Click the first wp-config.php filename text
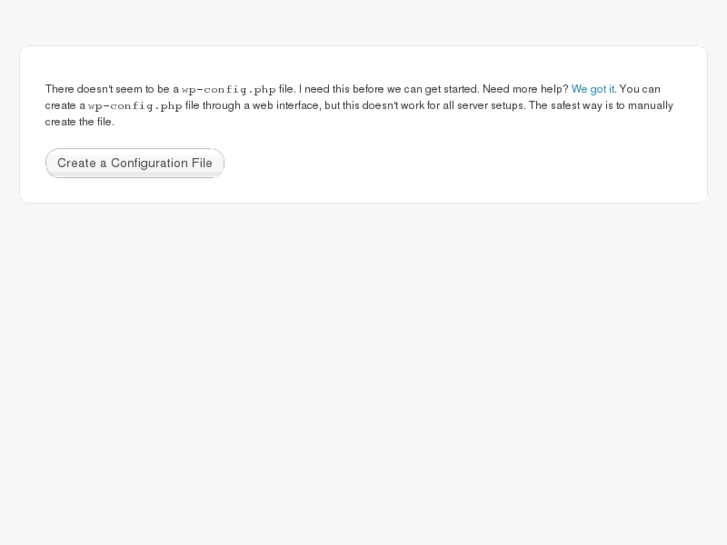727x545 pixels. click(x=228, y=89)
